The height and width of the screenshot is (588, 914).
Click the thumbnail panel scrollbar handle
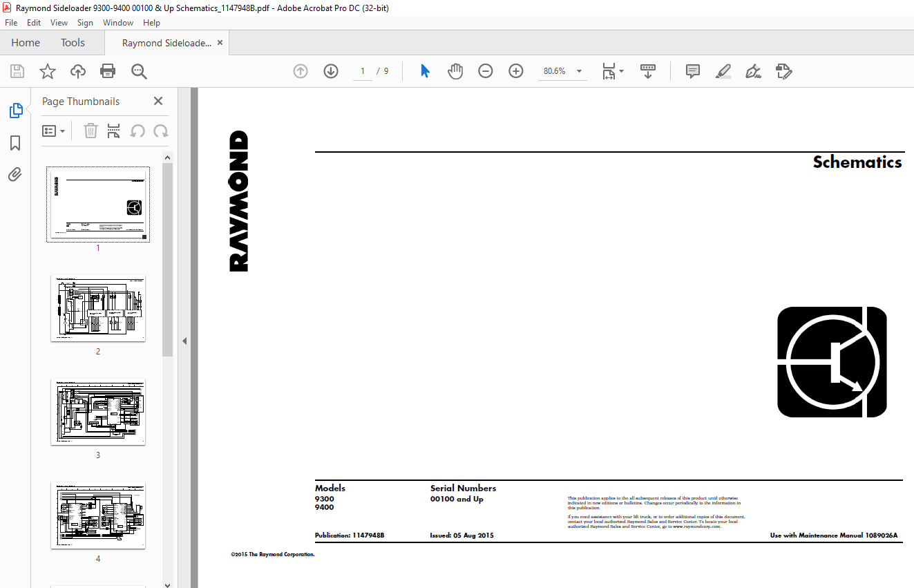(167, 260)
